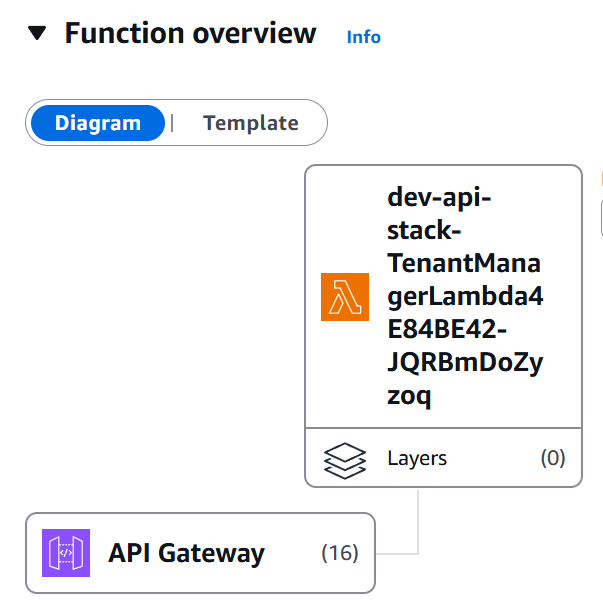603x607 pixels.
Task: Click the orange Lambda function icon
Action: (x=345, y=297)
